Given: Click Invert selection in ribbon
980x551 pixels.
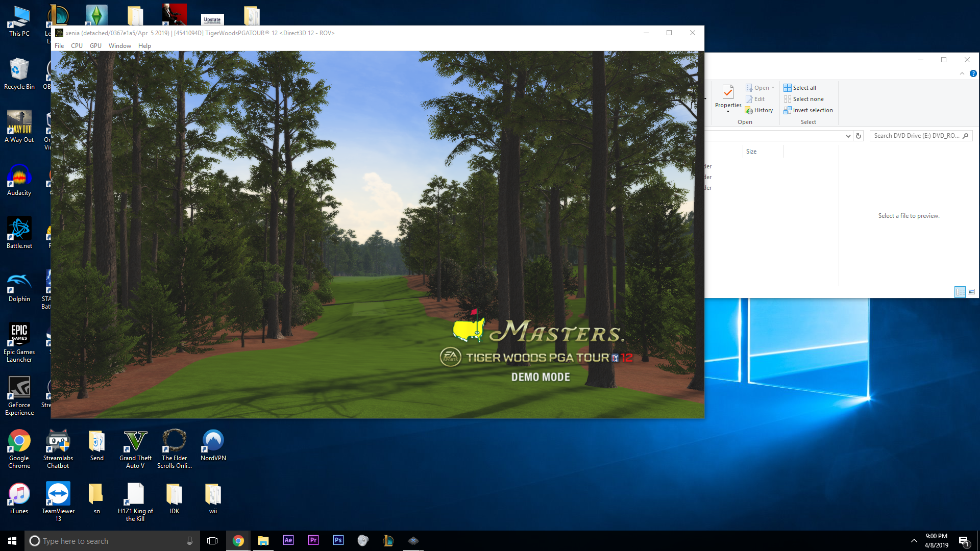Looking at the screenshot, I should 808,110.
